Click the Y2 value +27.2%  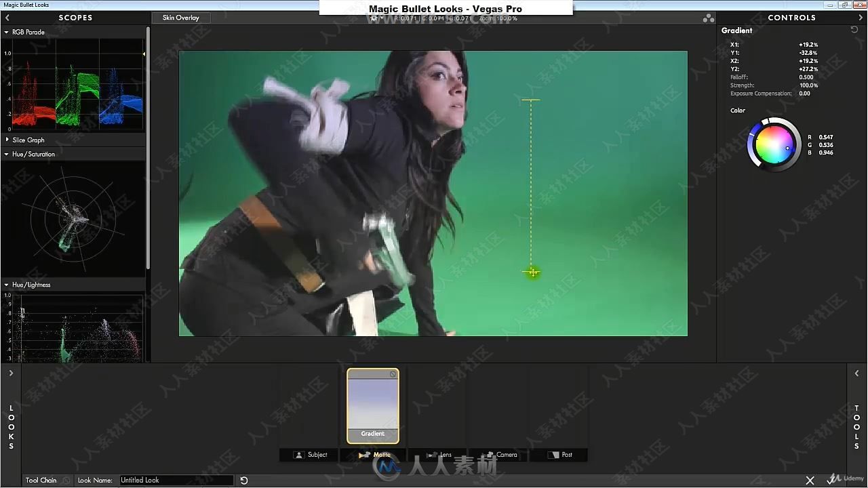(x=808, y=69)
